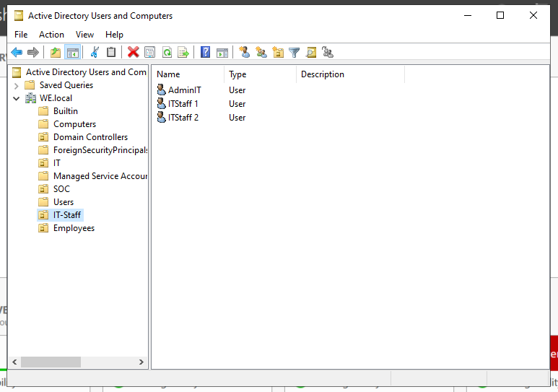Open Properties toolbar icon

click(x=150, y=52)
